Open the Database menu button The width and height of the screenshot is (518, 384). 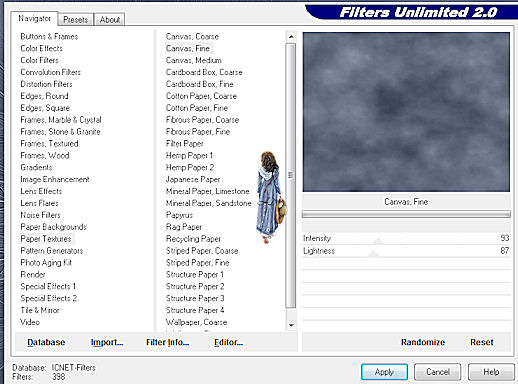46,342
